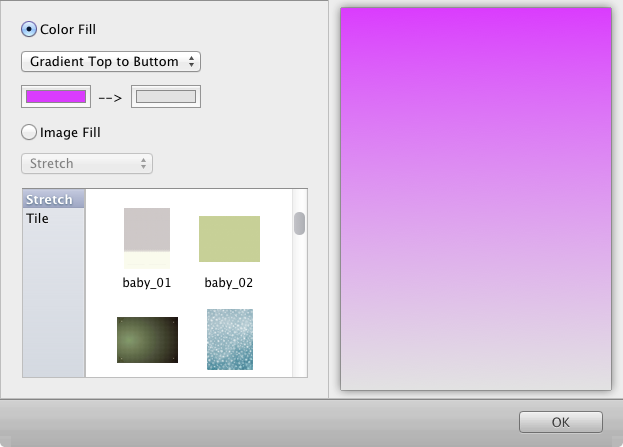Click the scrollbar track below the handle
Screen dimensions: 623x447
(x=299, y=310)
